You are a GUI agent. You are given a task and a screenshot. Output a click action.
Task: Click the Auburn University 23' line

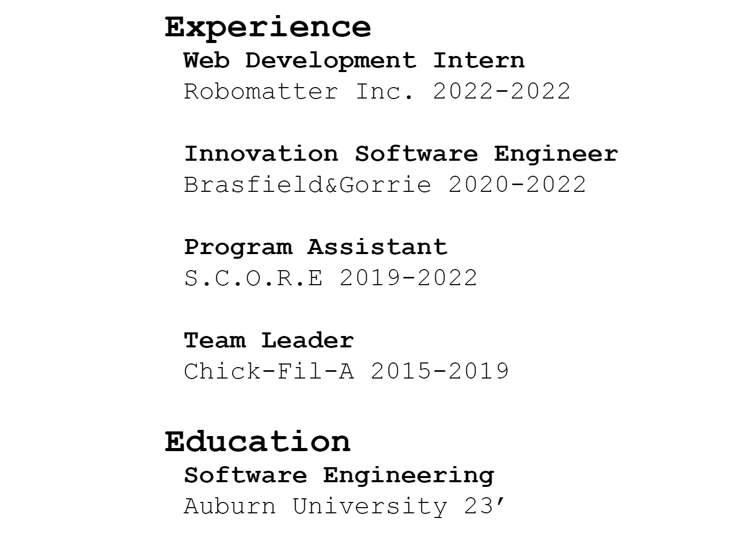(x=344, y=507)
